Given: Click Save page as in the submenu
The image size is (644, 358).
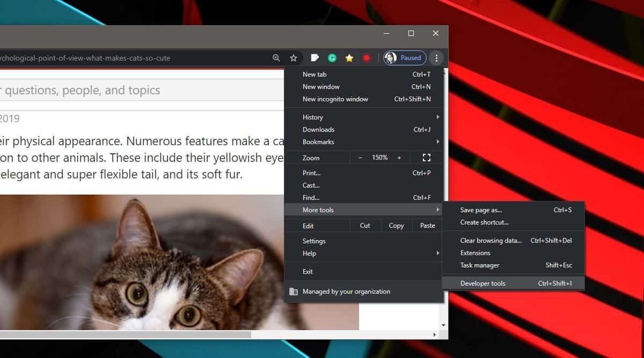Looking at the screenshot, I should tap(480, 210).
